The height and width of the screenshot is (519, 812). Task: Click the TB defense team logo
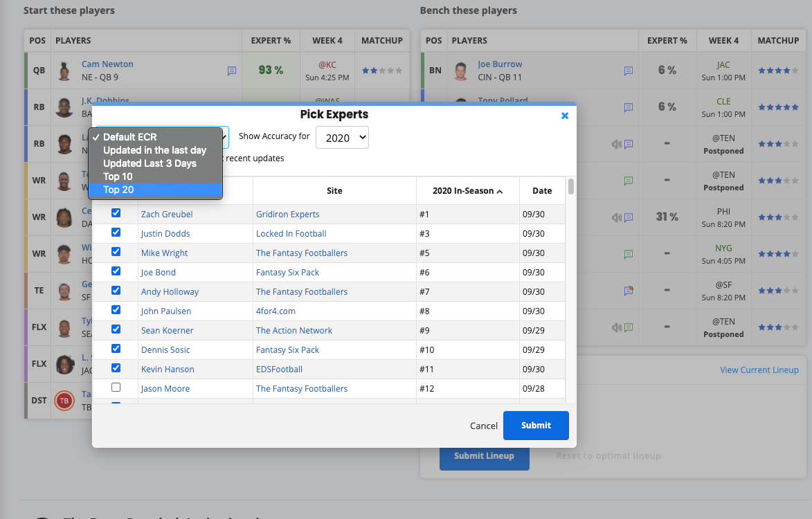click(64, 401)
